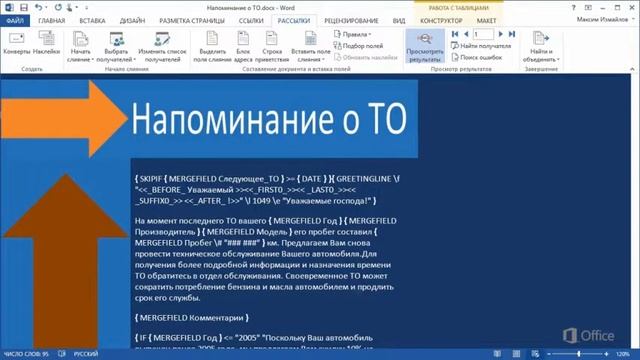Click the Save icon in quick access
The width and height of the screenshot is (640, 360).
[x=24, y=7]
